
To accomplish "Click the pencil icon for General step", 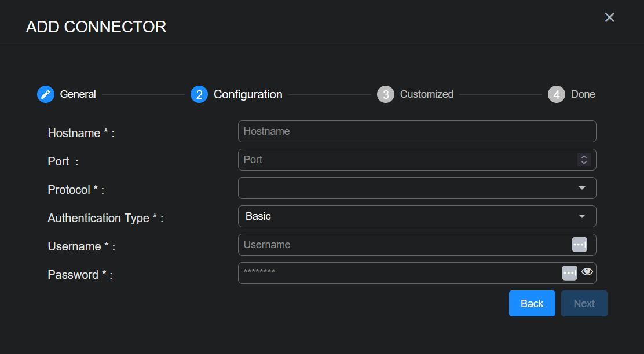I will (x=46, y=94).
